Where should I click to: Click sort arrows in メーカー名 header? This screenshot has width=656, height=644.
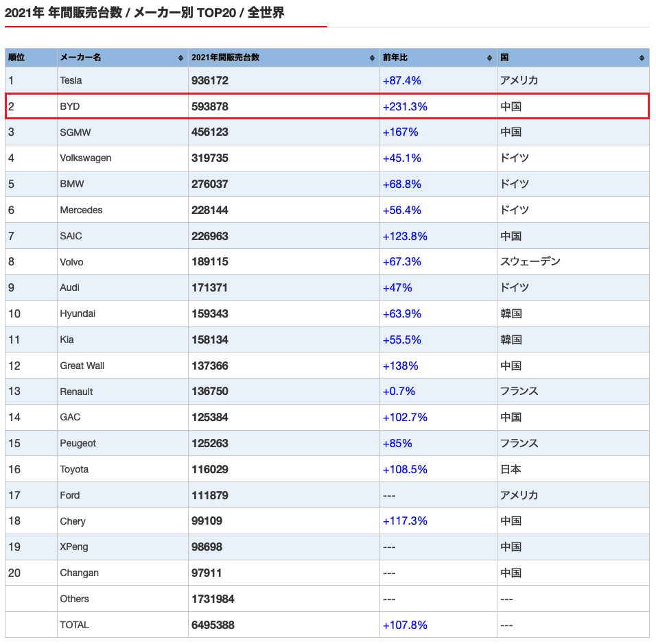(x=180, y=58)
